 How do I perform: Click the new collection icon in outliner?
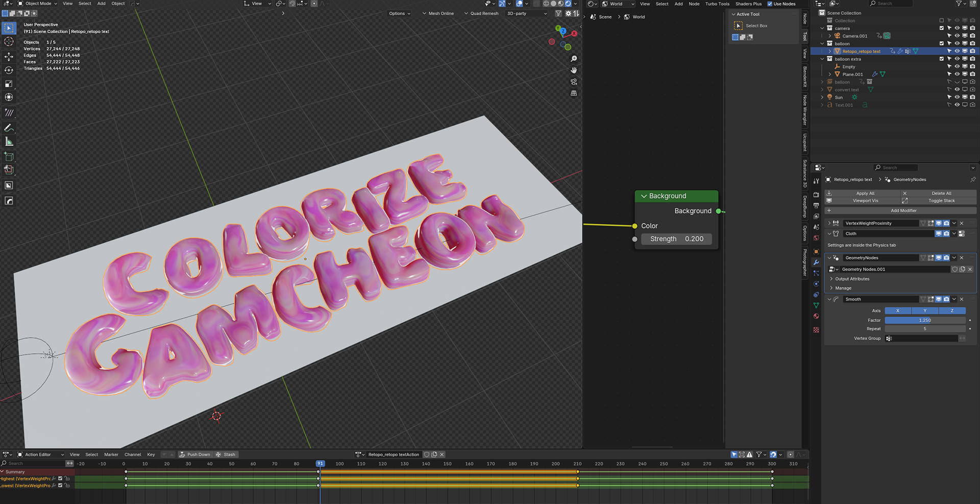972,4
